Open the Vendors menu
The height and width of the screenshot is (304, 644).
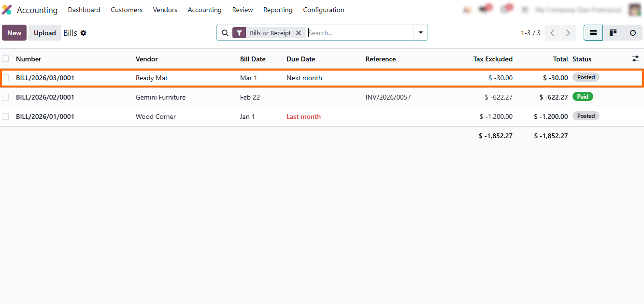pyautogui.click(x=165, y=10)
